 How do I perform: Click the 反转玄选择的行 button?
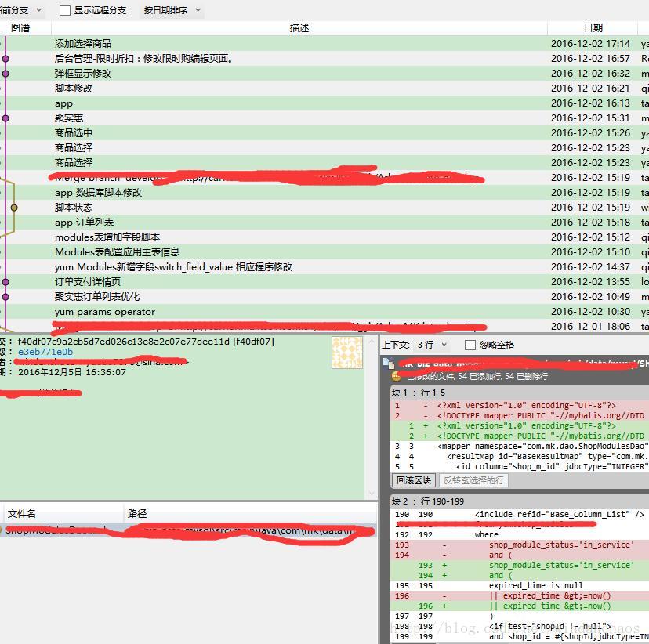[473, 480]
